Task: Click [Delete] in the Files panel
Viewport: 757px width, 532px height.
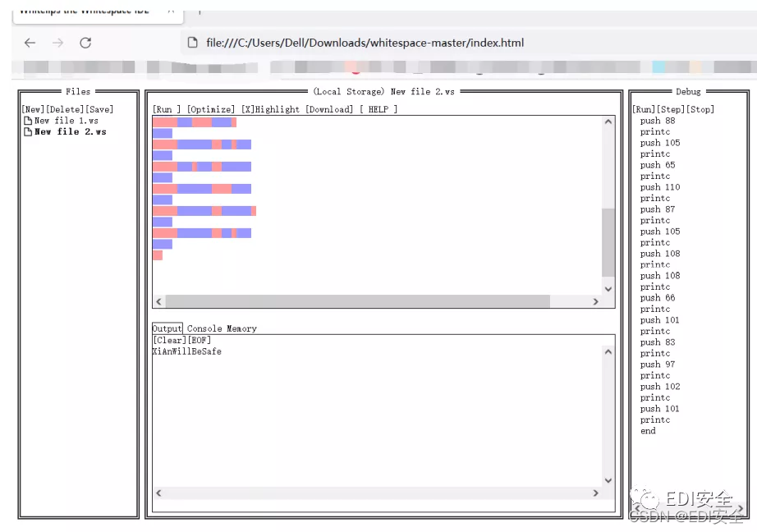Action: pos(65,109)
